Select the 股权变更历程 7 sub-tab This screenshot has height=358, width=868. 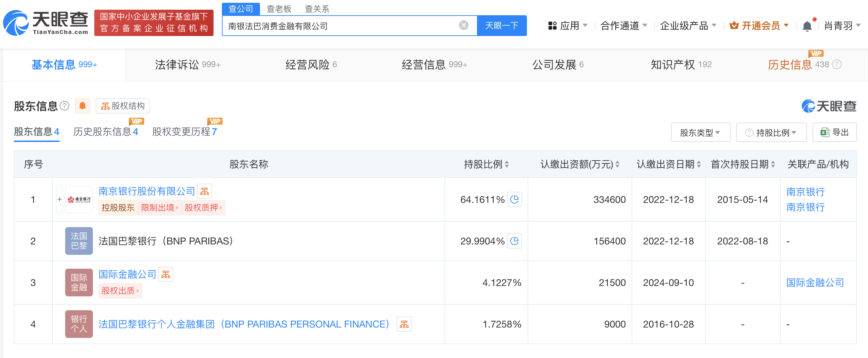[184, 132]
